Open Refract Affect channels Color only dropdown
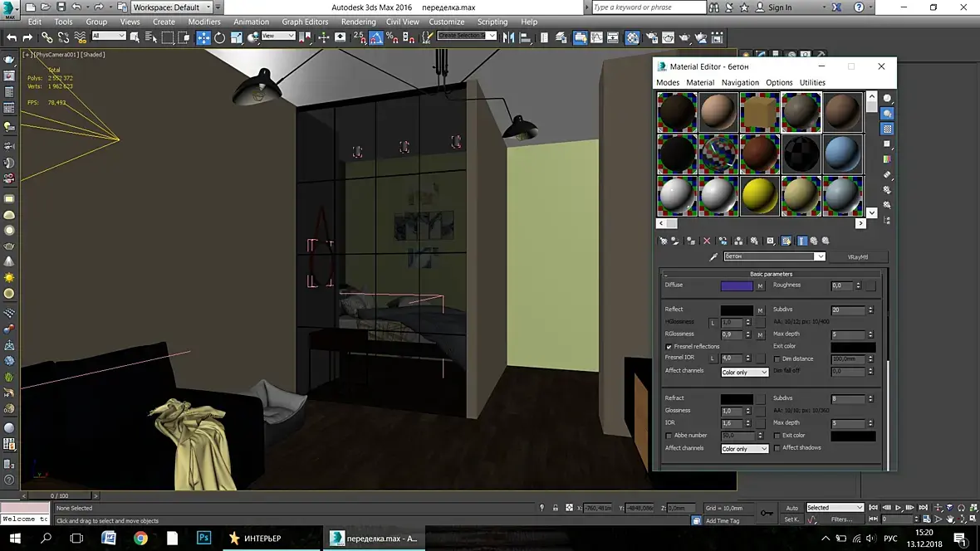This screenshot has height=551, width=980. (744, 449)
